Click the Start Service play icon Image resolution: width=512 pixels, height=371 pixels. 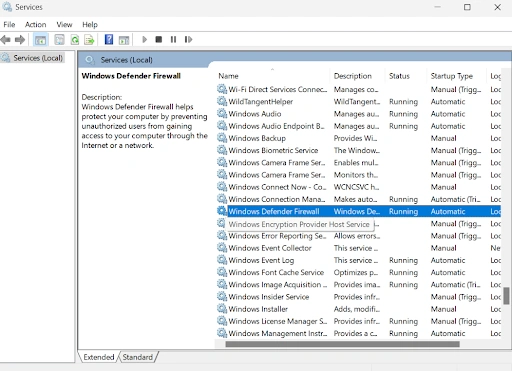point(144,40)
